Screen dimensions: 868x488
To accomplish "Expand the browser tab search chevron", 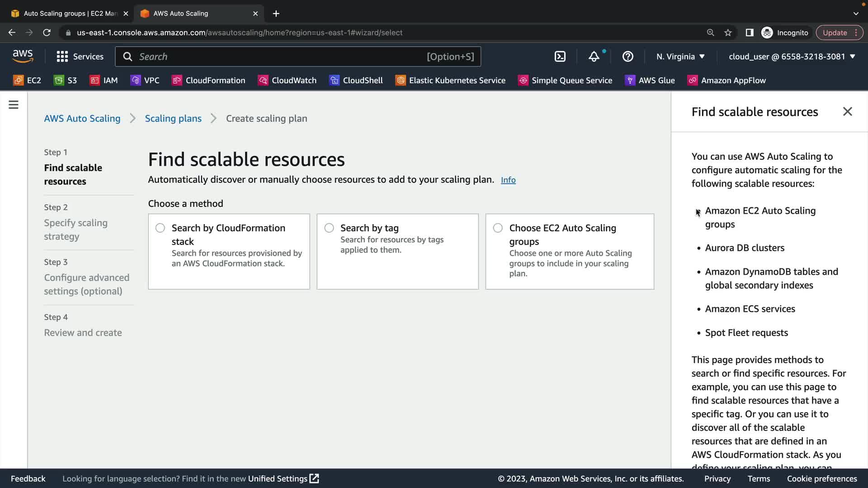I will [855, 14].
